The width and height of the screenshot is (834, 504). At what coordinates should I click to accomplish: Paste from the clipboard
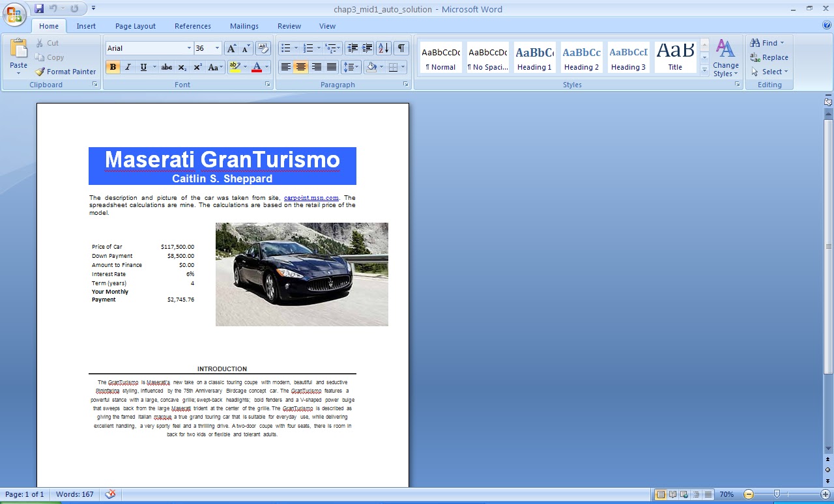[x=19, y=57]
